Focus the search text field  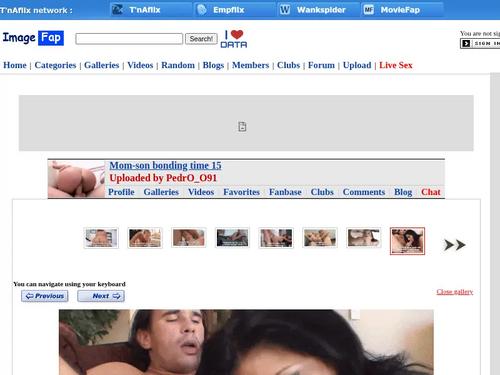(129, 39)
